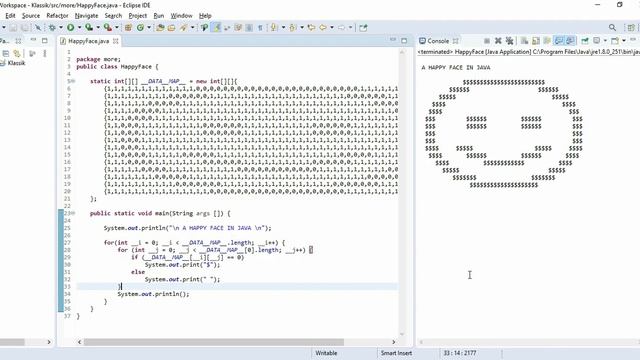Image resolution: width=640 pixels, height=360 pixels.
Task: Minimize the Console view
Action: click(x=633, y=40)
